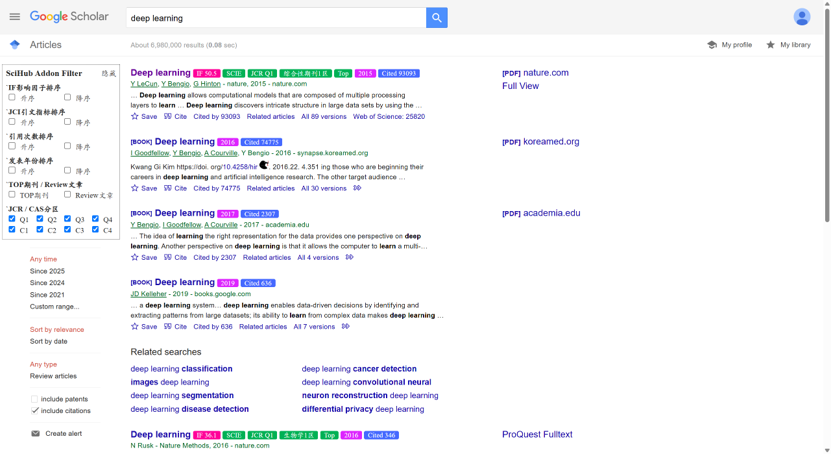Open the hamburger menu beside Google Scholar

pyautogui.click(x=14, y=17)
